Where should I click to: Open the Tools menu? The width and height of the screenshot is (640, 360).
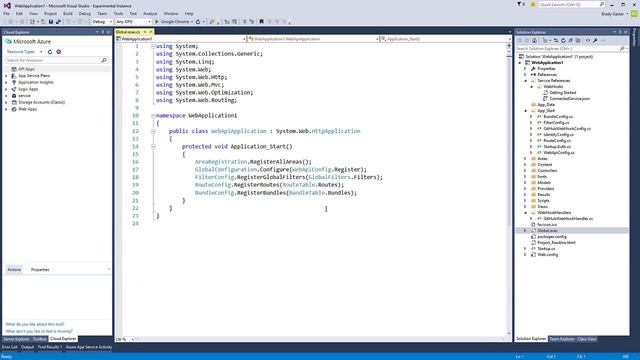click(x=118, y=13)
